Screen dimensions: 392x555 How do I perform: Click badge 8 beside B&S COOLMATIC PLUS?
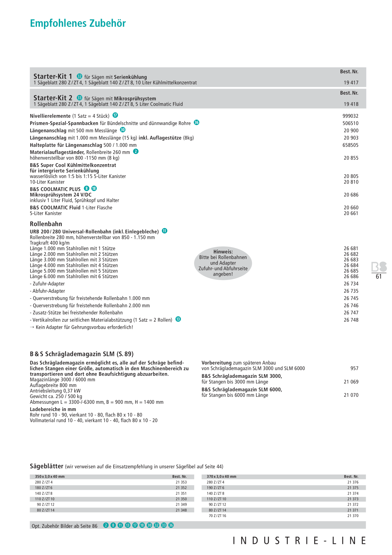pos(87,189)
